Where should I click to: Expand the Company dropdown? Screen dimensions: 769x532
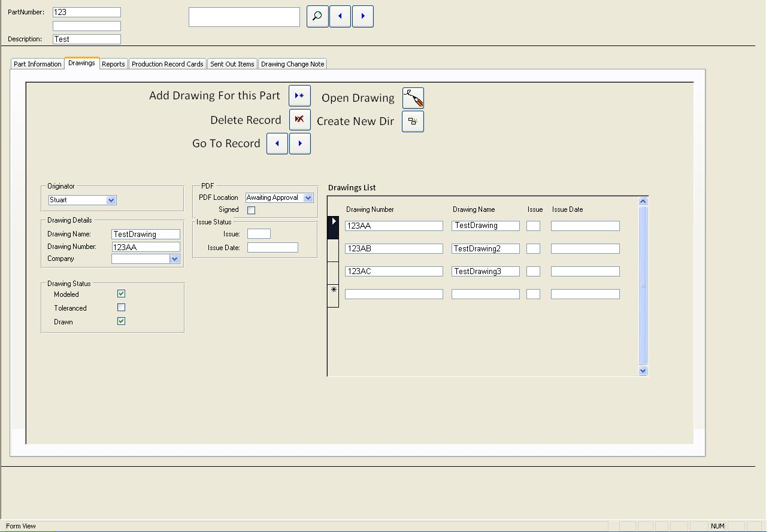point(174,259)
